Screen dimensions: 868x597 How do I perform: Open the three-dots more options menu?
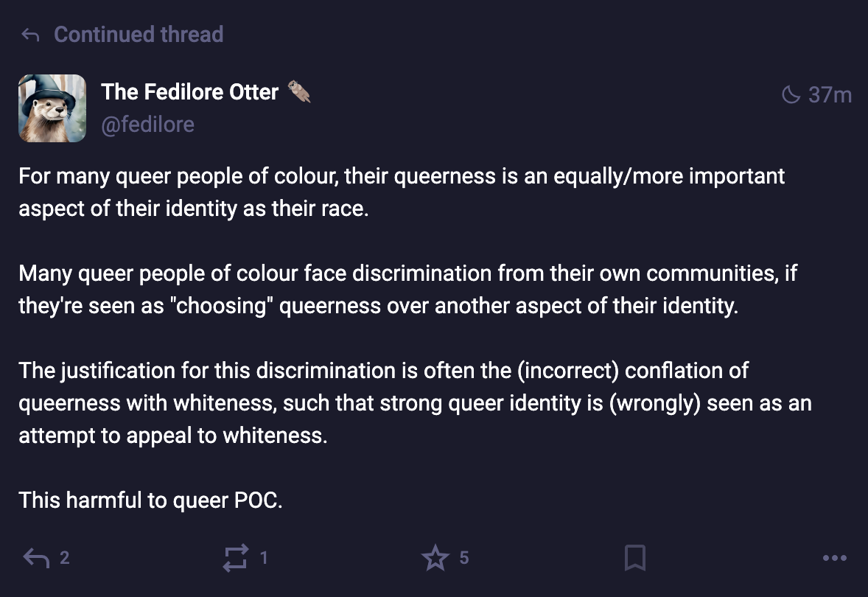(834, 558)
